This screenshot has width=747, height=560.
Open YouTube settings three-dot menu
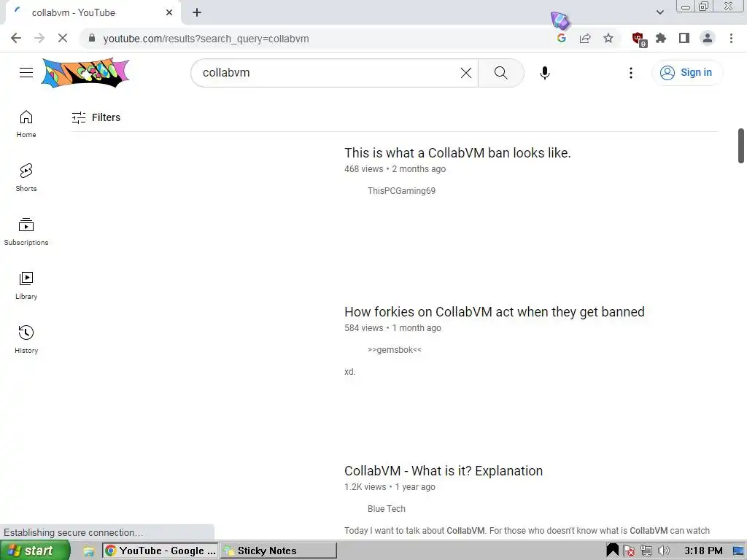pos(631,73)
